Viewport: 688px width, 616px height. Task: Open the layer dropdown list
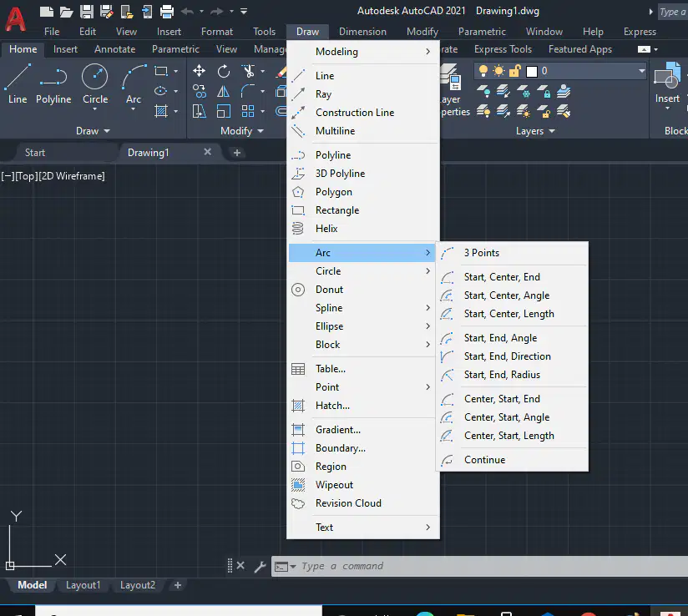tap(641, 71)
